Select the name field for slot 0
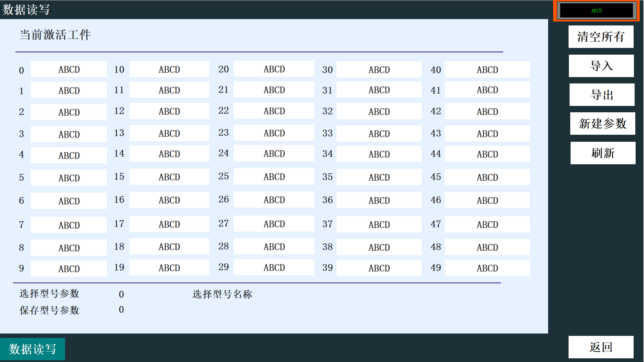The width and height of the screenshot is (644, 362). tap(69, 69)
